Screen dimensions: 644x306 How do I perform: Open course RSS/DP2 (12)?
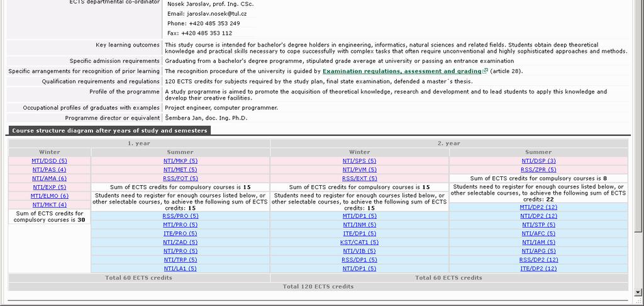(538, 259)
